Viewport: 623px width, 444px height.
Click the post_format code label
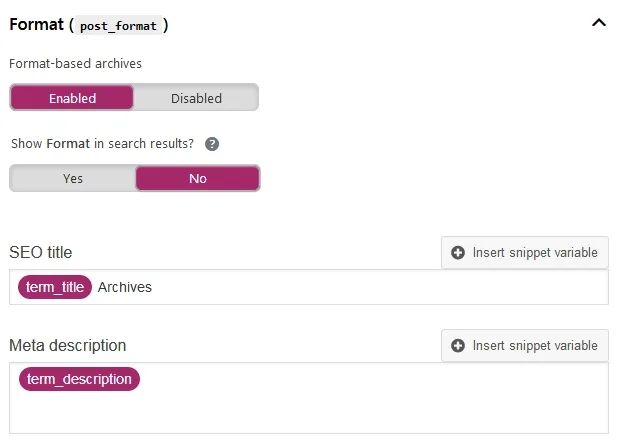coord(118,26)
